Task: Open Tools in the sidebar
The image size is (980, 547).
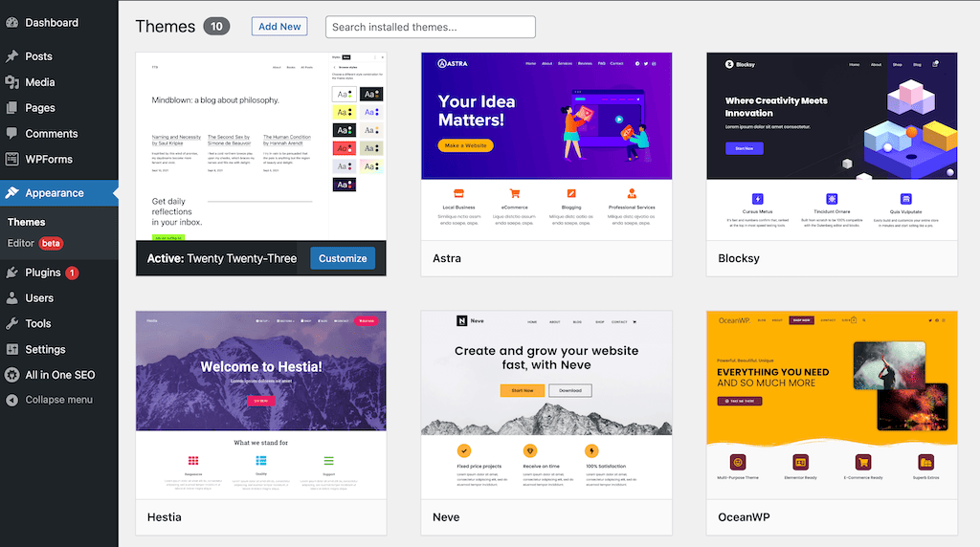Action: tap(38, 323)
